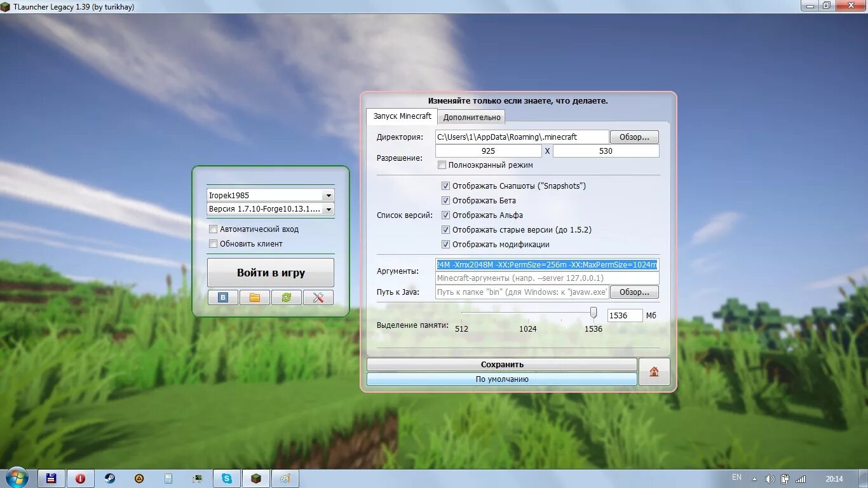The image size is (868, 488).
Task: Enable the Обновить клиент checkbox
Action: pyautogui.click(x=214, y=243)
